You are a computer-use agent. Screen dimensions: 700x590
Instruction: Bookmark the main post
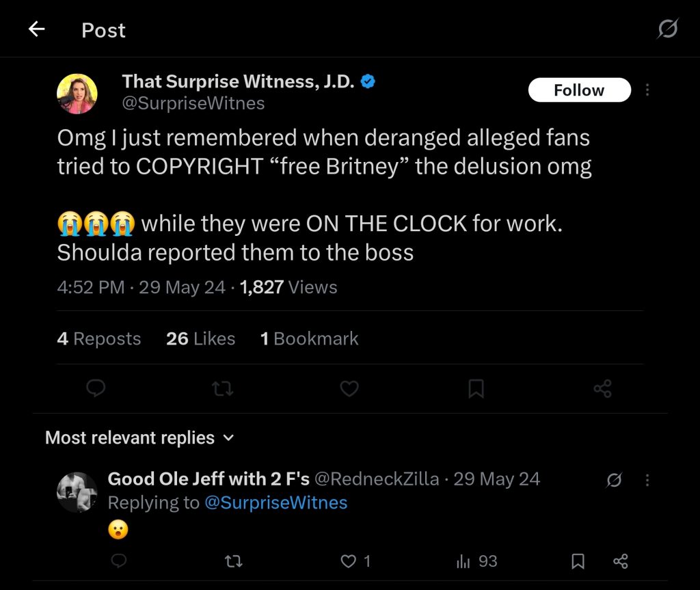[x=476, y=389]
